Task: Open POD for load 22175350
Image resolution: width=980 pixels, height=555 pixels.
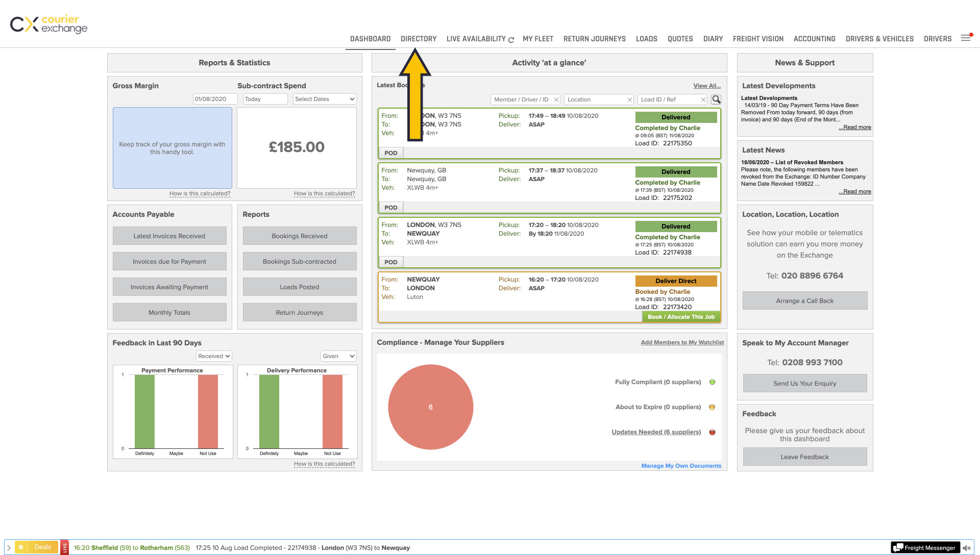Action: click(x=391, y=153)
